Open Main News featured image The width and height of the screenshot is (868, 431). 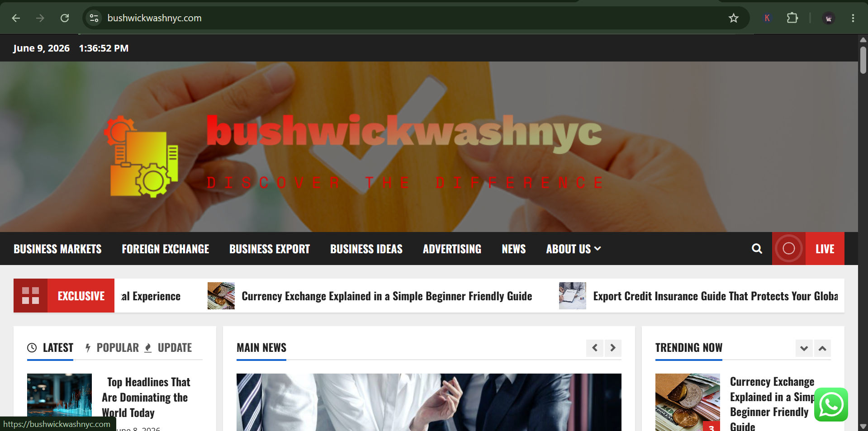point(429,402)
